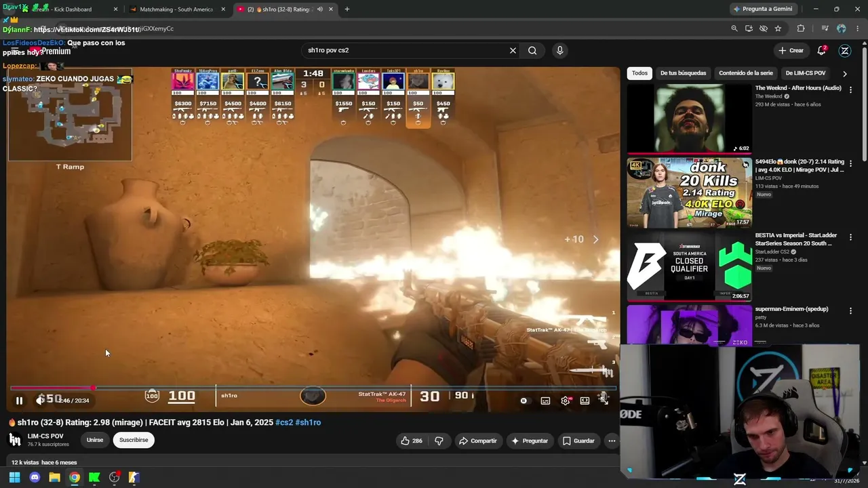868x488 pixels.
Task: Click the install app icon in address bar
Action: [749, 28]
